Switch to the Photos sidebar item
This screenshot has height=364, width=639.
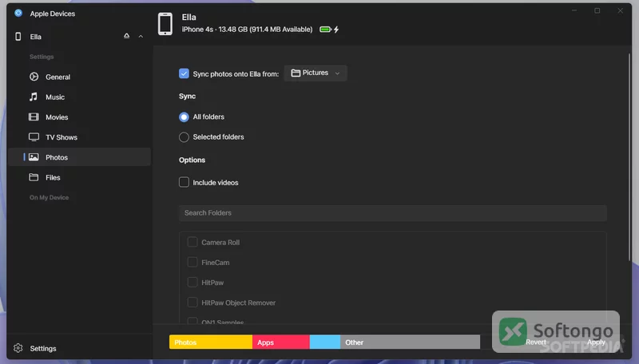[x=80, y=157]
